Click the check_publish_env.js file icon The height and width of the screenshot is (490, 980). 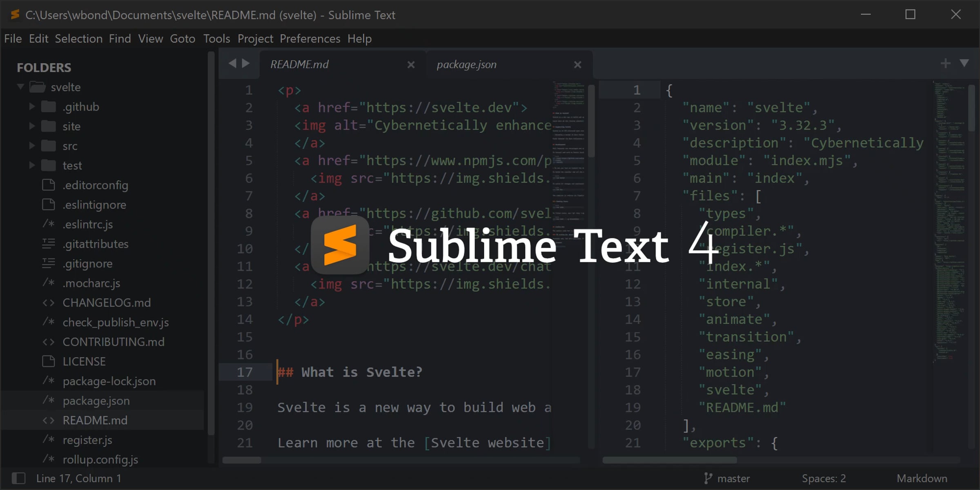[49, 322]
